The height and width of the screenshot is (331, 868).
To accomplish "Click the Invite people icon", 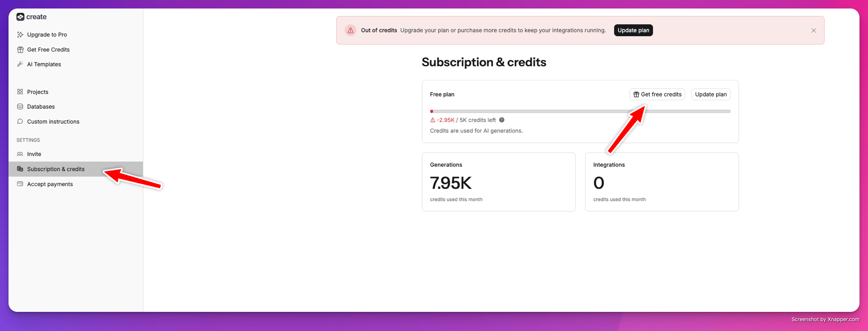I will [x=20, y=154].
